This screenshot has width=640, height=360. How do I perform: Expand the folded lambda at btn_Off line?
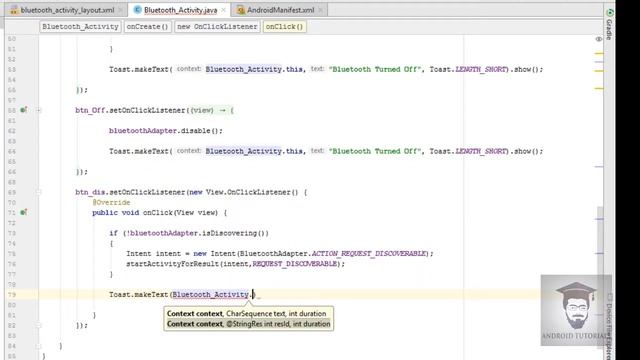[x=38, y=110]
